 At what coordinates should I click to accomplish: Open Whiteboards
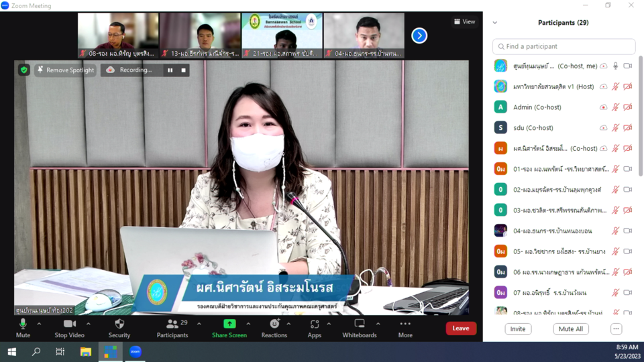pyautogui.click(x=360, y=328)
